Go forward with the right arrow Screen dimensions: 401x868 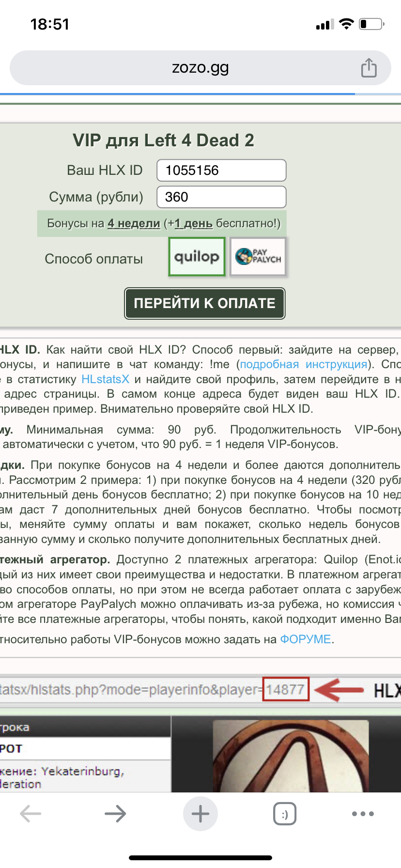[x=115, y=814]
